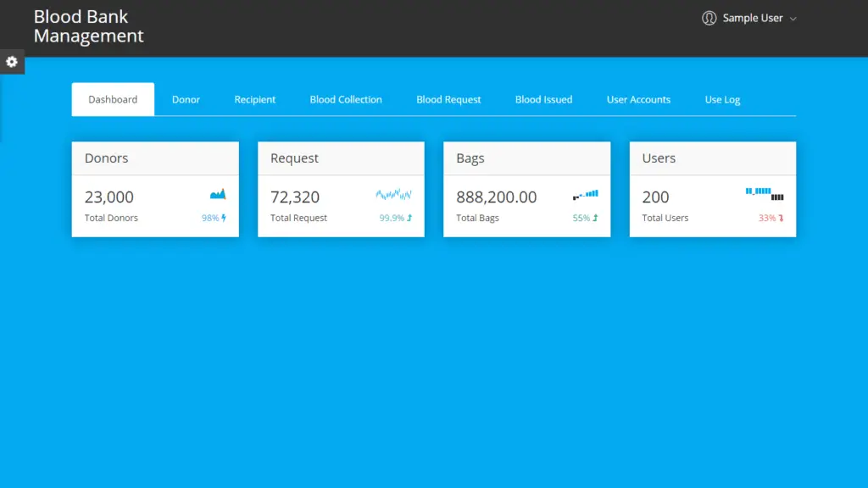The width and height of the screenshot is (868, 488).
Task: Select the Blood Issued tab
Action: (543, 99)
